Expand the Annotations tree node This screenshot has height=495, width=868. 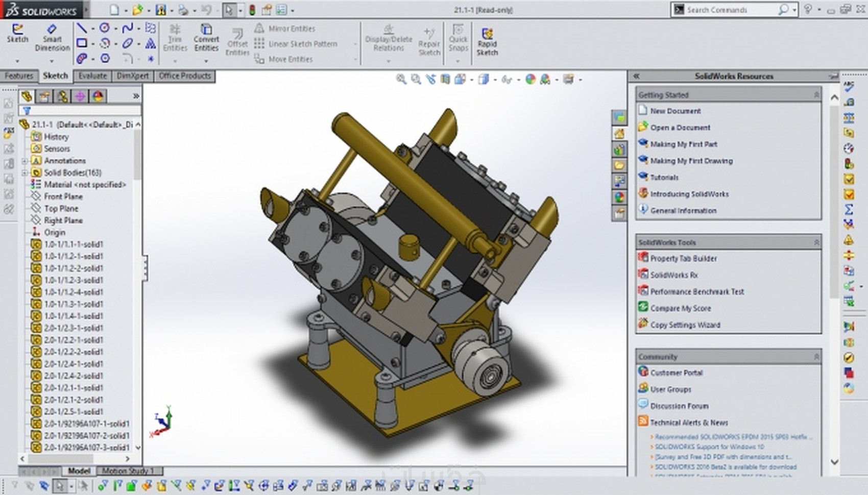point(25,161)
